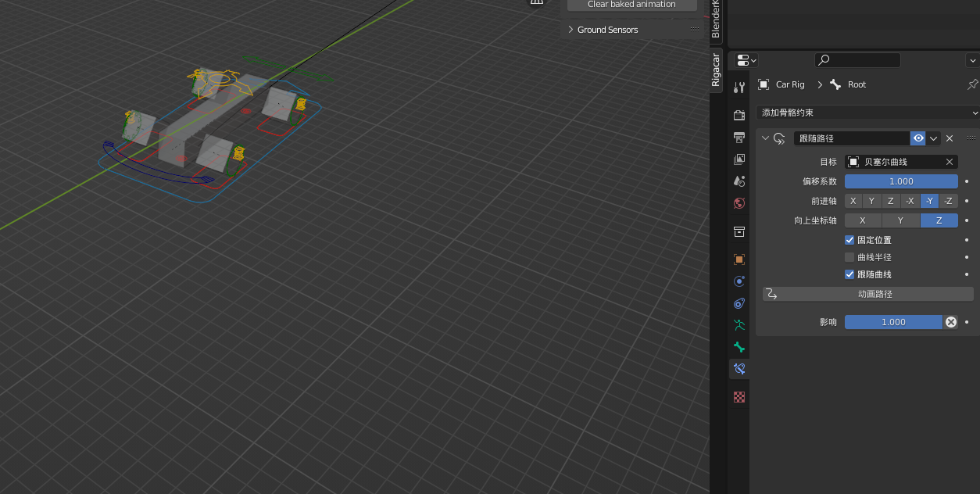The image size is (980, 494).
Task: Click the pin icon in the properties header
Action: (x=972, y=84)
